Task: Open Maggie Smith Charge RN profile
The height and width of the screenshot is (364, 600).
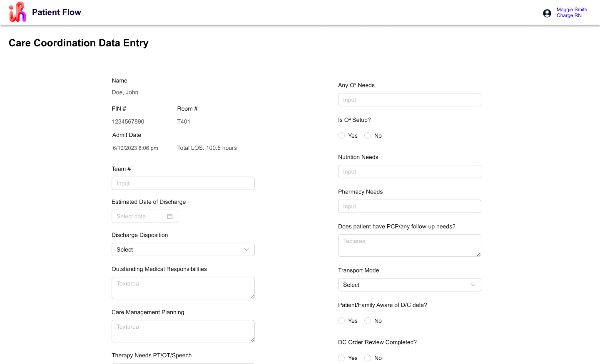Action: 572,12
